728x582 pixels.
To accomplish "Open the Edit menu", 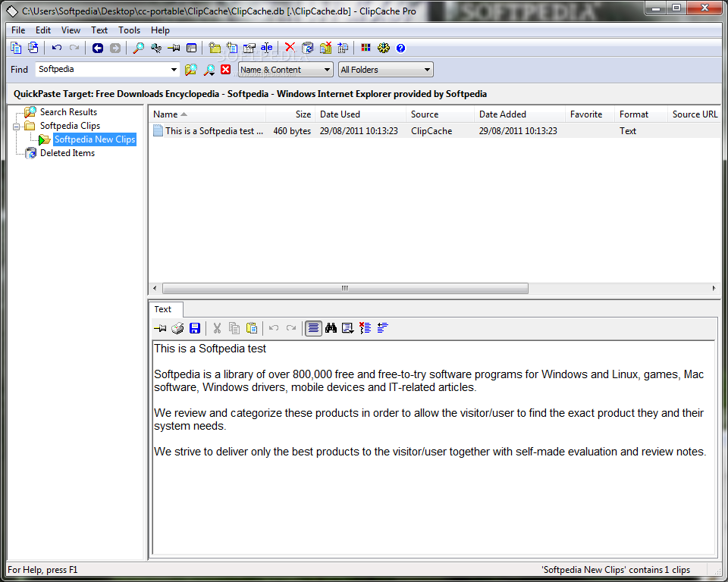I will pos(43,30).
